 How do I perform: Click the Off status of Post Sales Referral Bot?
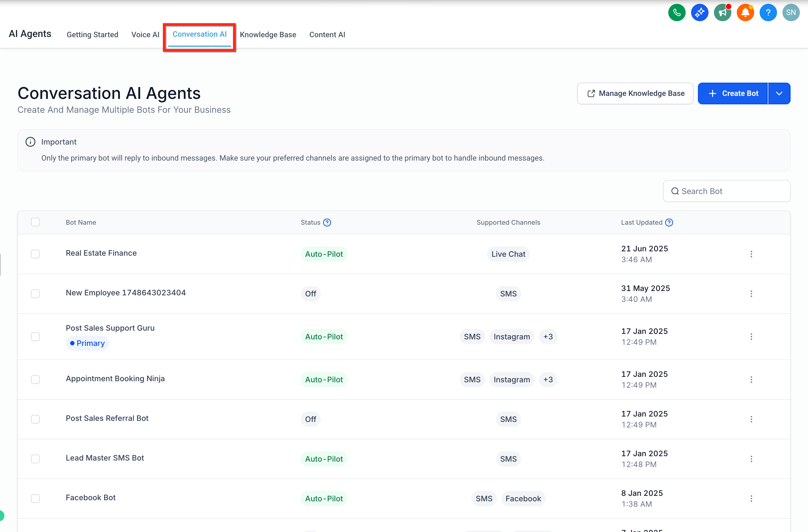coord(310,419)
